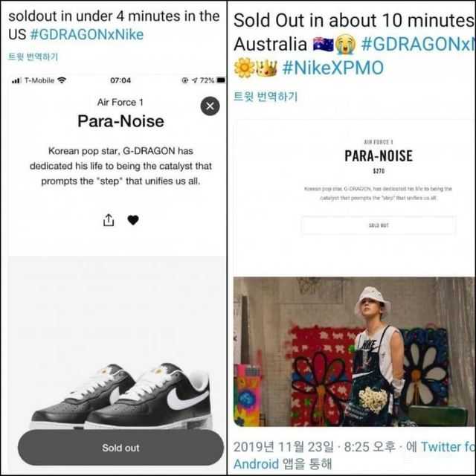Image resolution: width=476 pixels, height=476 pixels.
Task: Tap the share icon under the description
Action: tap(109, 220)
